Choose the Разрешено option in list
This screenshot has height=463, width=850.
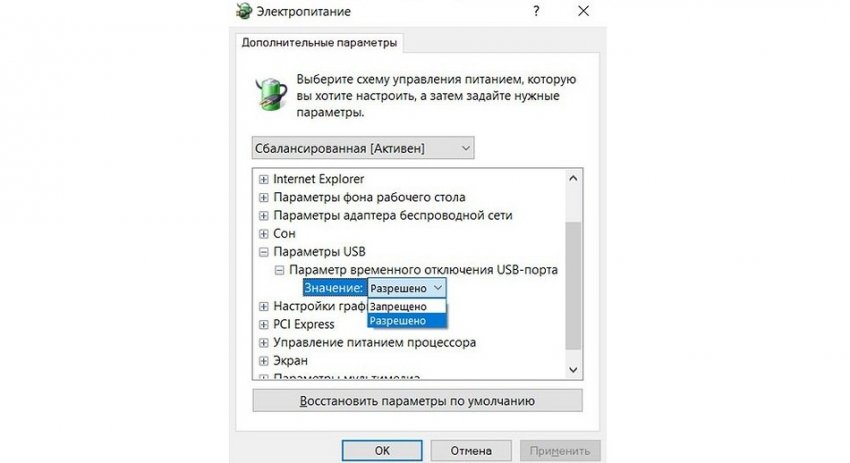(398, 321)
